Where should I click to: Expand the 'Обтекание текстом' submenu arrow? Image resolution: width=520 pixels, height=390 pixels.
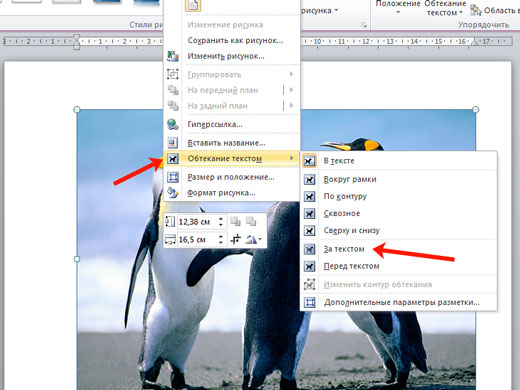[x=292, y=158]
